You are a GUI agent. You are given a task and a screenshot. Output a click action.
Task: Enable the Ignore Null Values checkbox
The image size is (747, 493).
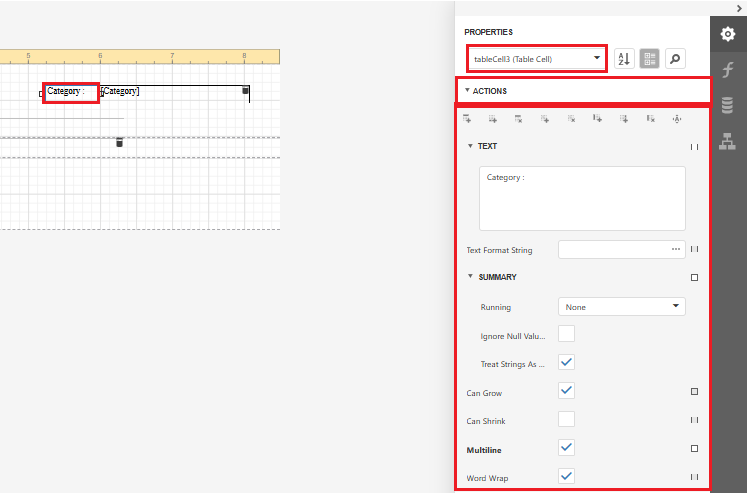566,333
